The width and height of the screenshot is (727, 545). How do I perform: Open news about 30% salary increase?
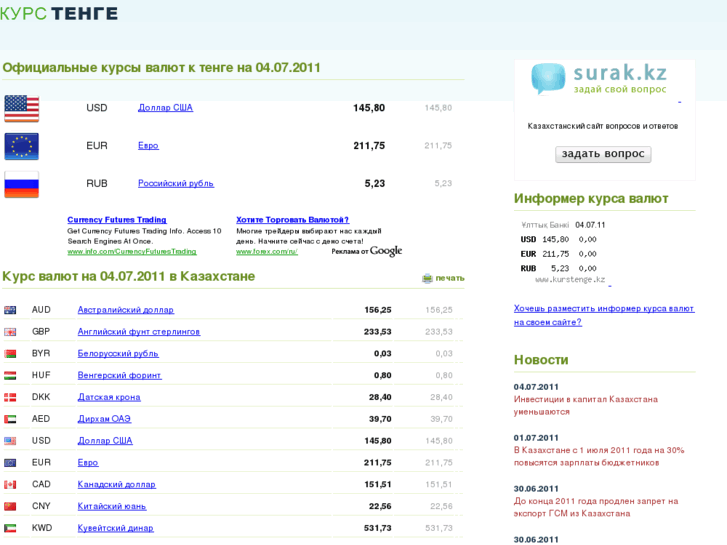pyautogui.click(x=599, y=456)
